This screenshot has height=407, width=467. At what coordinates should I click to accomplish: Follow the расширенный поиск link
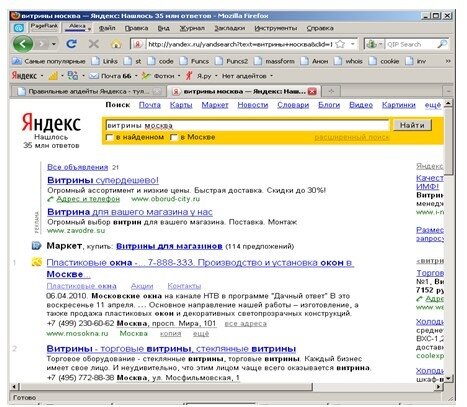[352, 137]
